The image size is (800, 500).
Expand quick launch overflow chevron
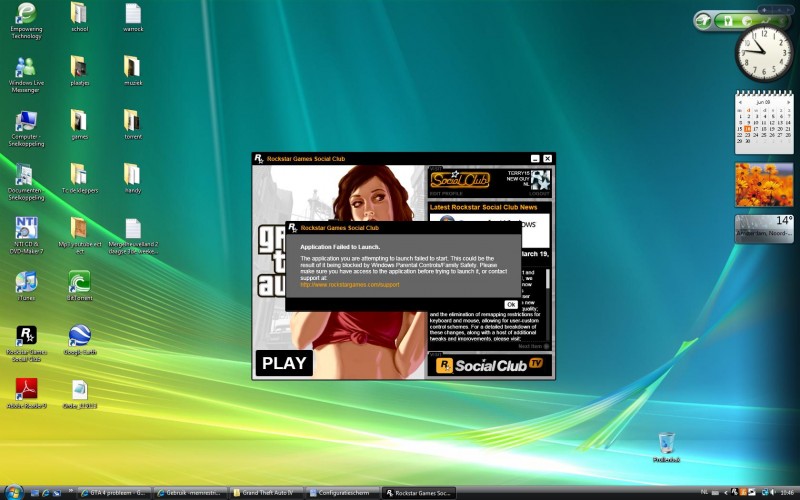[71, 492]
